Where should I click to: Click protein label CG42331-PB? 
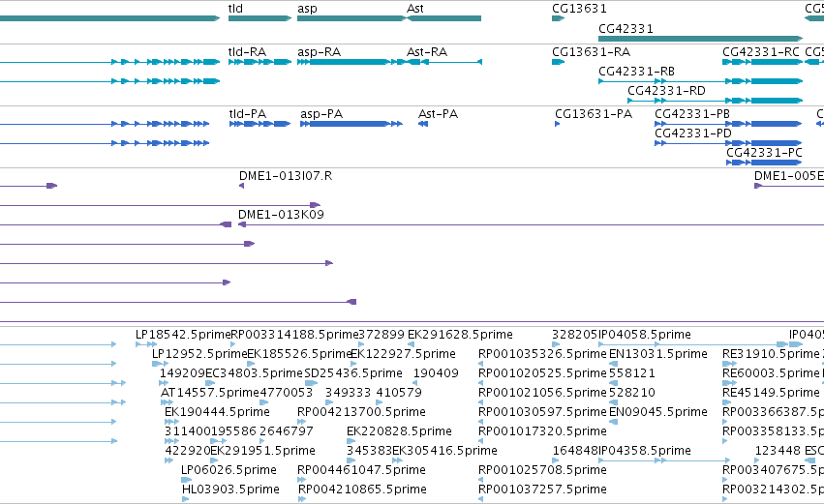pyautogui.click(x=692, y=114)
